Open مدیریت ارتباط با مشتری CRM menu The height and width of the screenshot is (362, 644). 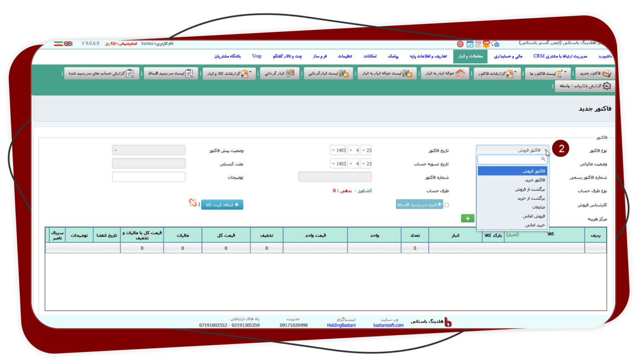(560, 56)
